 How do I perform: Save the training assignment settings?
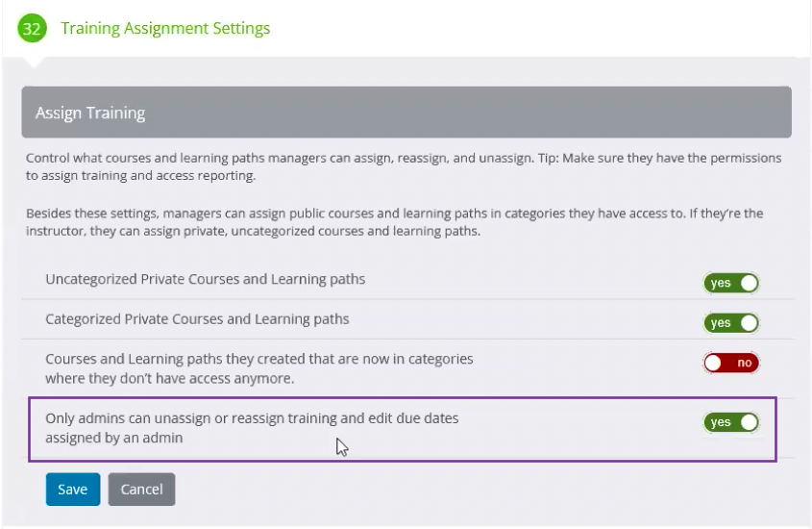click(73, 490)
